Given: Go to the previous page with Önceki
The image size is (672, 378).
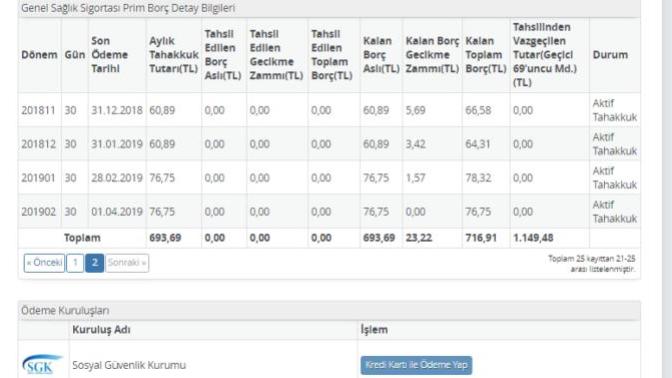Looking at the screenshot, I should tap(44, 263).
